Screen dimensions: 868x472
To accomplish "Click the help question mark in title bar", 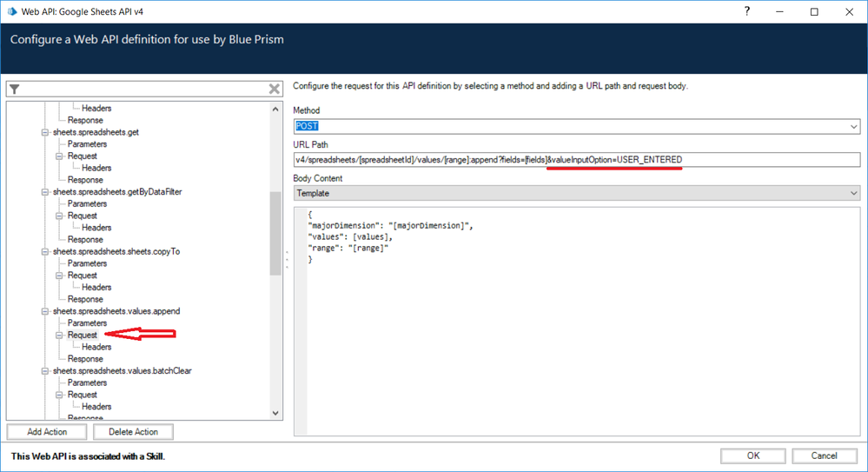I will (748, 11).
